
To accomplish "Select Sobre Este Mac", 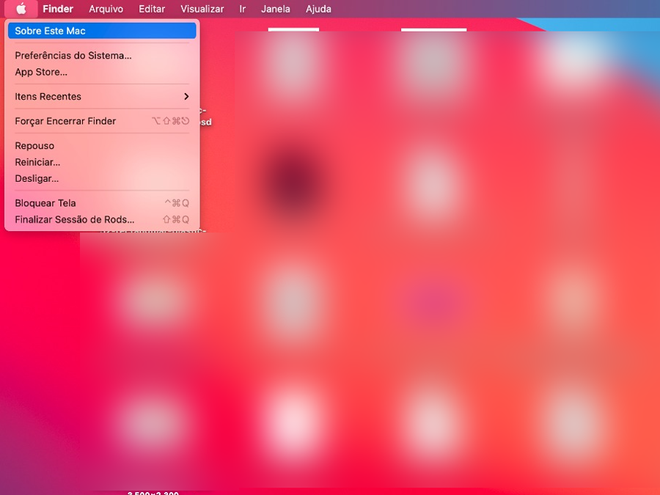I will click(x=102, y=31).
